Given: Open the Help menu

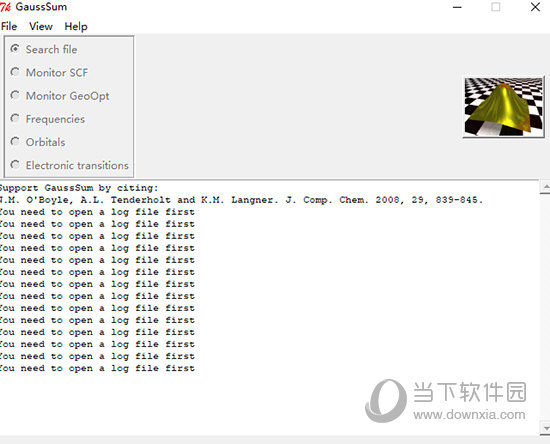Looking at the screenshot, I should tap(76, 26).
